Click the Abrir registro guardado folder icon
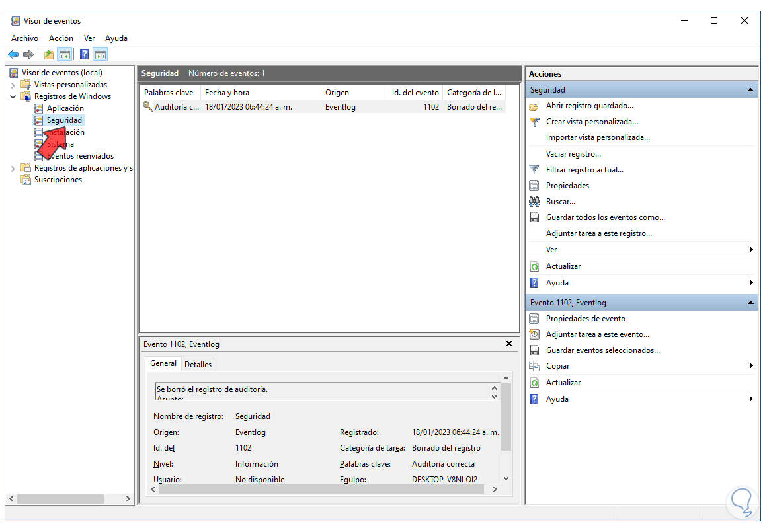The height and width of the screenshot is (532, 765). click(x=534, y=106)
